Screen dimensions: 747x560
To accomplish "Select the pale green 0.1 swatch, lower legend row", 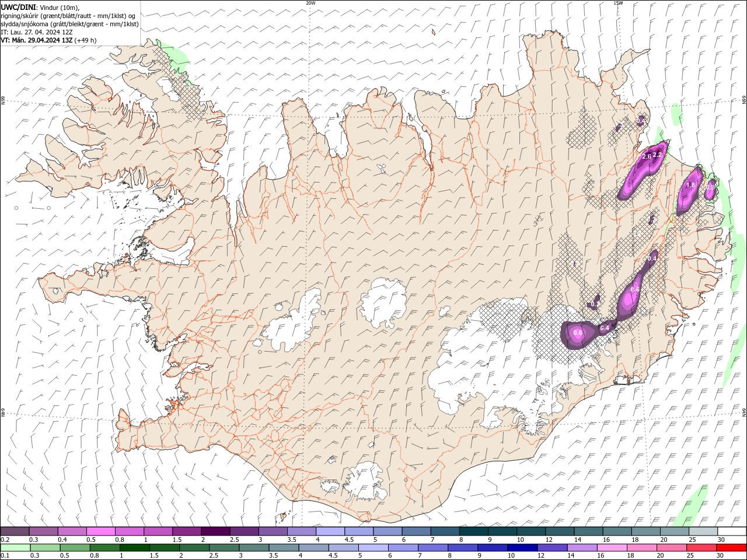I will pyautogui.click(x=15, y=548).
